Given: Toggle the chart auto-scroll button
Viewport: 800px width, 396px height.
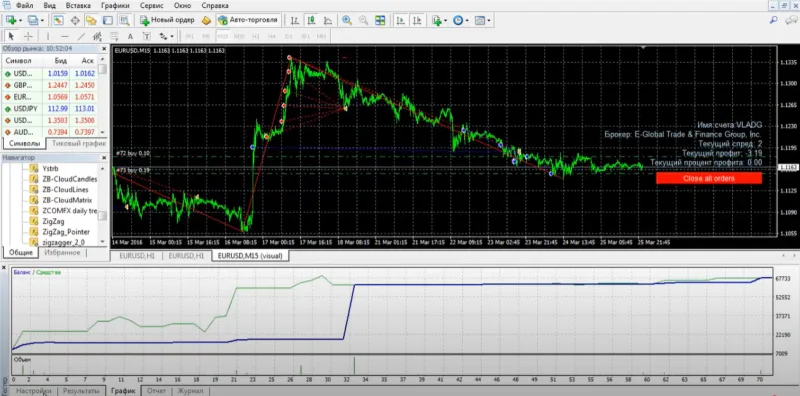Looking at the screenshot, I should (401, 20).
